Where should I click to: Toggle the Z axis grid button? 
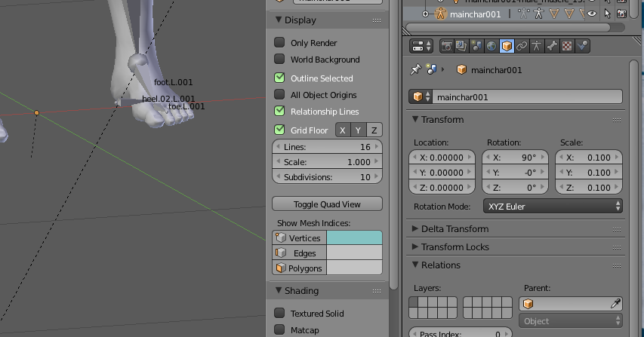click(374, 130)
